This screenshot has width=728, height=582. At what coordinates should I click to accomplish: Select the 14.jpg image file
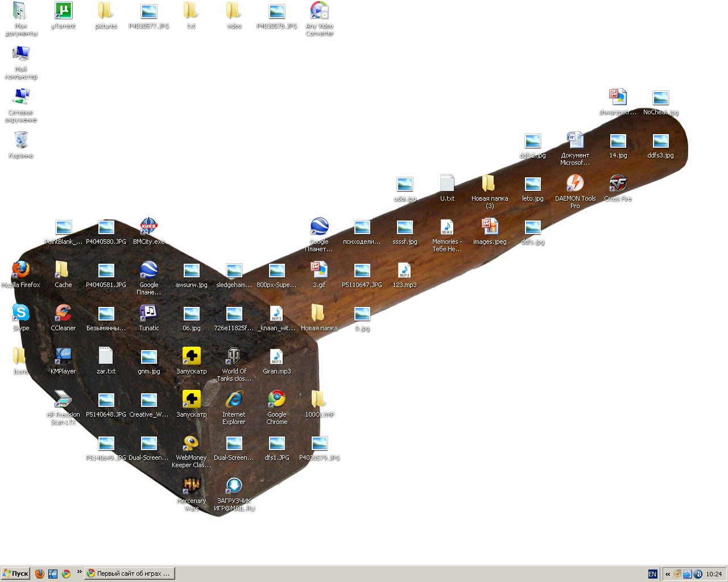coord(618,145)
